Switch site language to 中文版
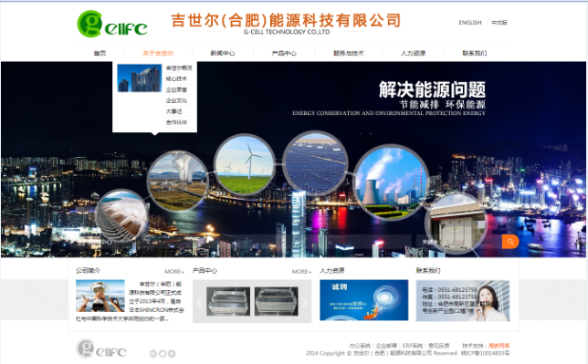The image size is (588, 364). 499,23
